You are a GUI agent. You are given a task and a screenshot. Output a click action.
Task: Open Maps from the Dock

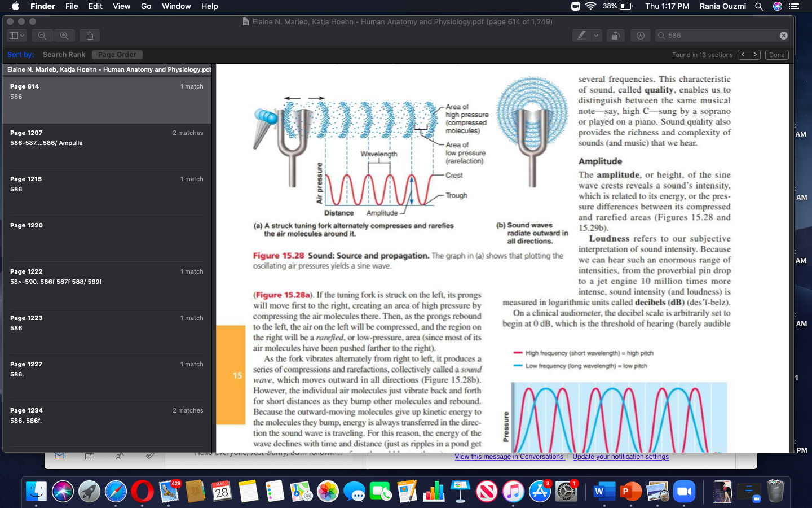click(x=301, y=492)
